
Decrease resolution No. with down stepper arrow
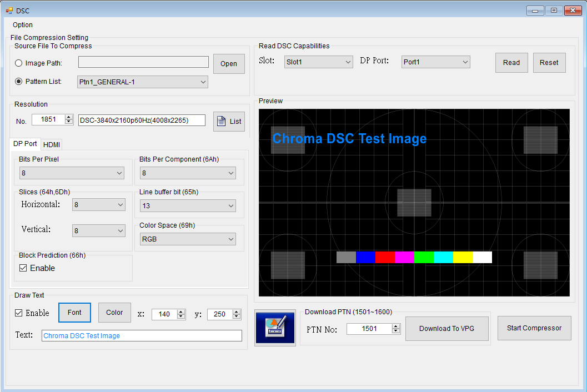coord(69,122)
